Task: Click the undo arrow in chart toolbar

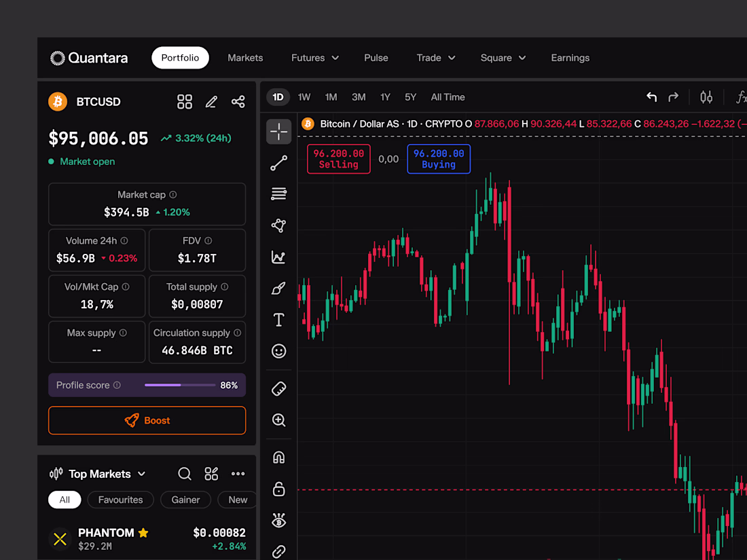Action: (x=651, y=97)
